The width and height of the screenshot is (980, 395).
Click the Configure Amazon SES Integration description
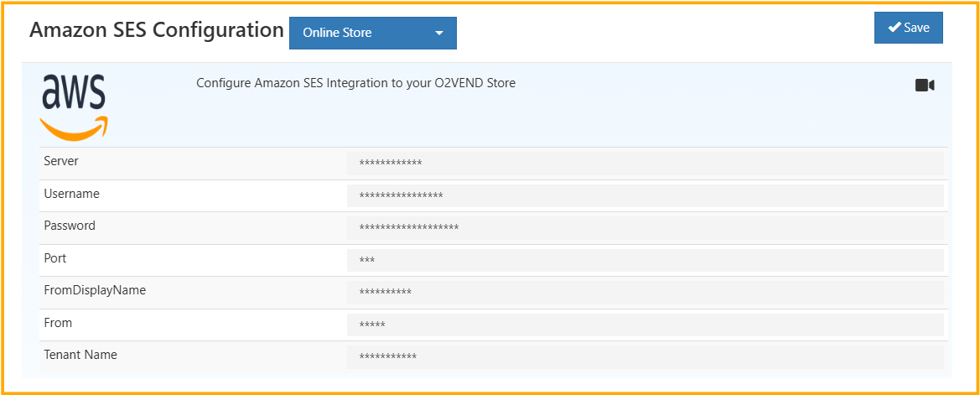click(x=355, y=83)
